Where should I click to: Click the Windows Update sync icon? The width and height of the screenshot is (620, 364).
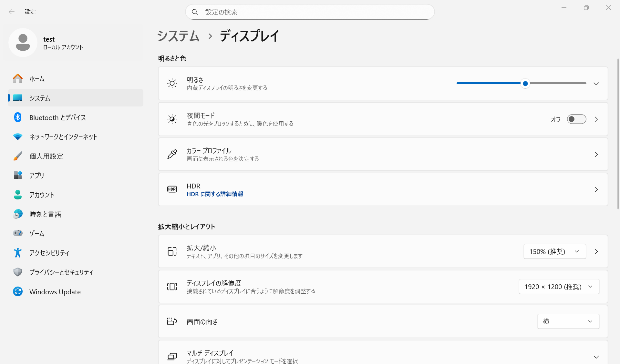point(18,292)
